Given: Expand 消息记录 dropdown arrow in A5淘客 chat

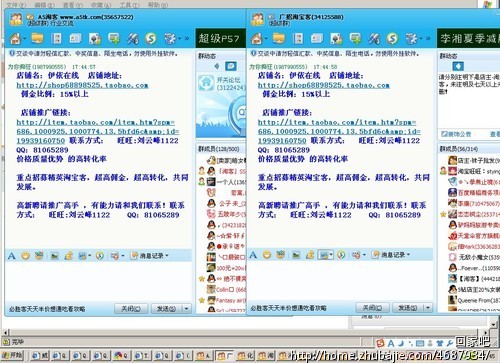Looking at the screenshot, I should tap(167, 256).
